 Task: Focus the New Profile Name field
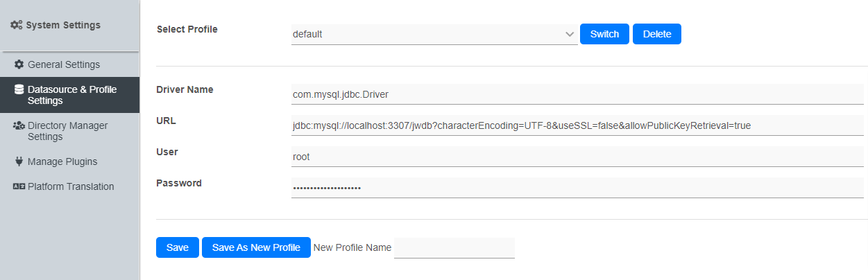click(454, 247)
